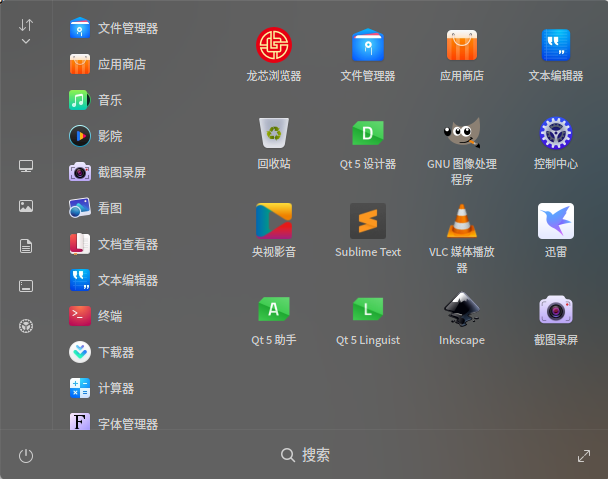608x479 pixels.
Task: Open the pictures folder shortcut in the sidebar
Action: 26,206
